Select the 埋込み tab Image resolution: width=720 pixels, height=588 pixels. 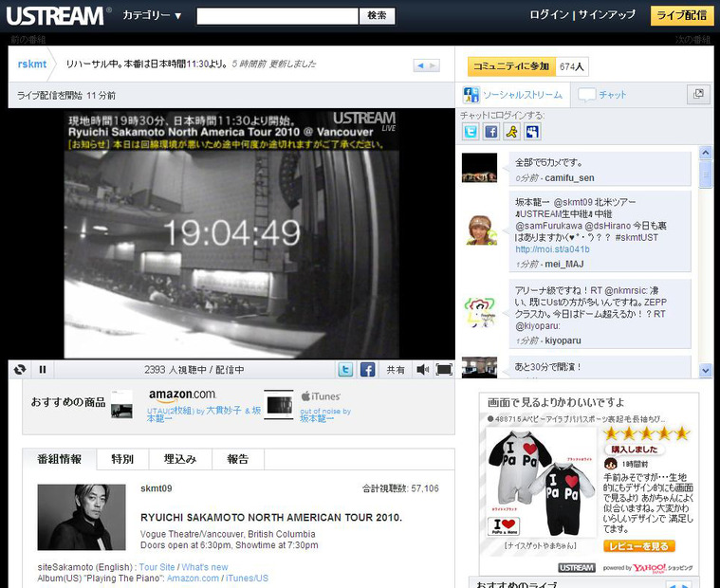[x=180, y=459]
